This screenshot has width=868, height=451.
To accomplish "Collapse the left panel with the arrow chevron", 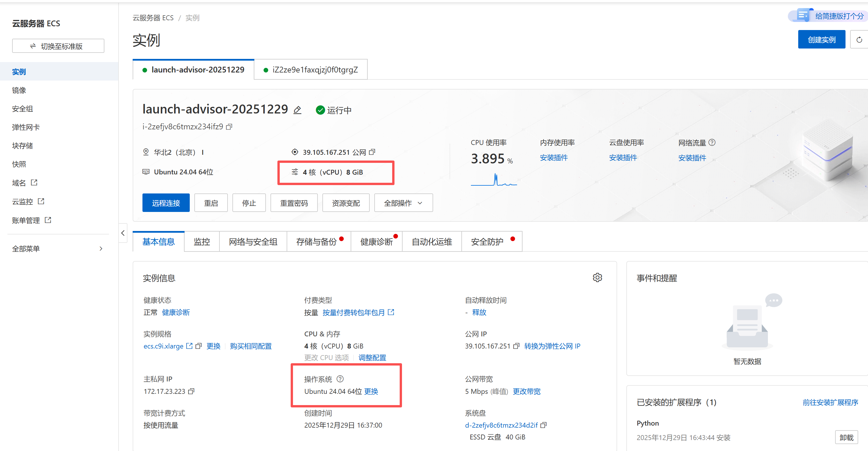I will point(123,233).
